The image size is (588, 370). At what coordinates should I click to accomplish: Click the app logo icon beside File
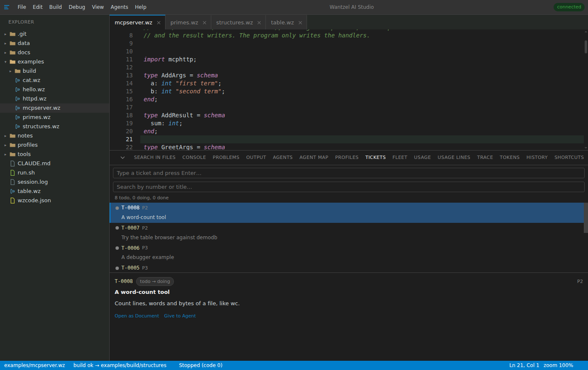6,7
